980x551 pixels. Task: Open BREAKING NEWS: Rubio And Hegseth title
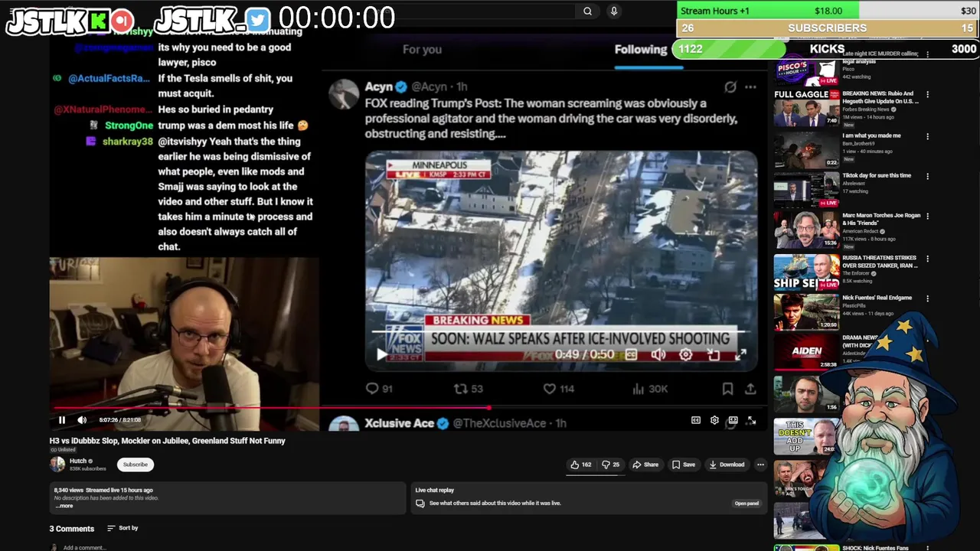point(880,97)
